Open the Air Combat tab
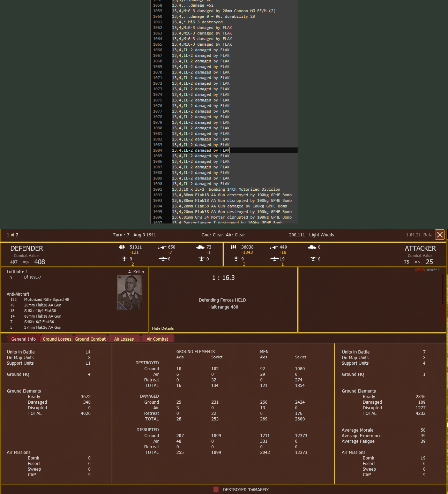The width and height of the screenshot is (448, 494). (x=157, y=339)
